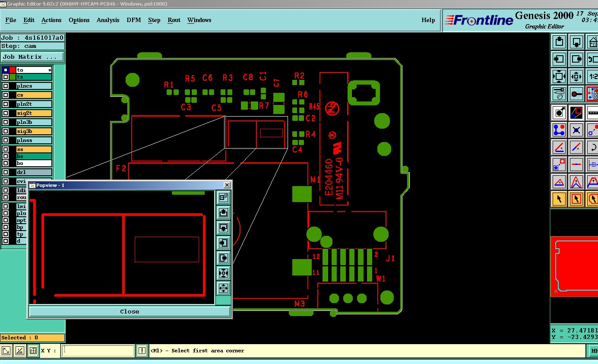598x364 pixels.
Task: Select the bo layer name
Action: (34, 163)
